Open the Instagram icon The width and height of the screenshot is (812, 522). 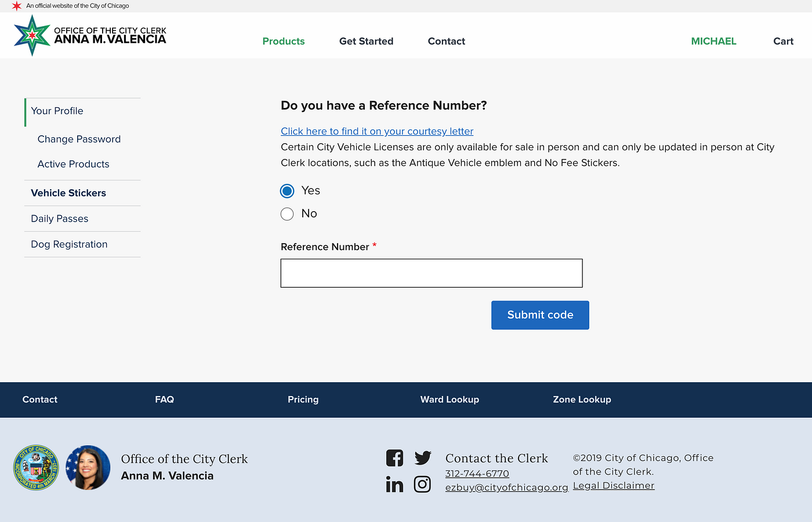click(x=422, y=484)
